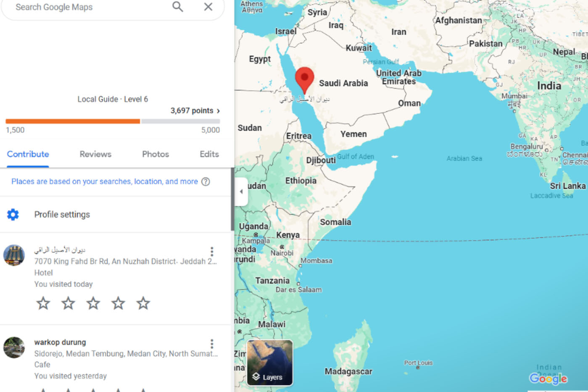Screen dimensions: 588x392
Task: Click 'Local Guide · Level 6' text
Action: (x=113, y=99)
